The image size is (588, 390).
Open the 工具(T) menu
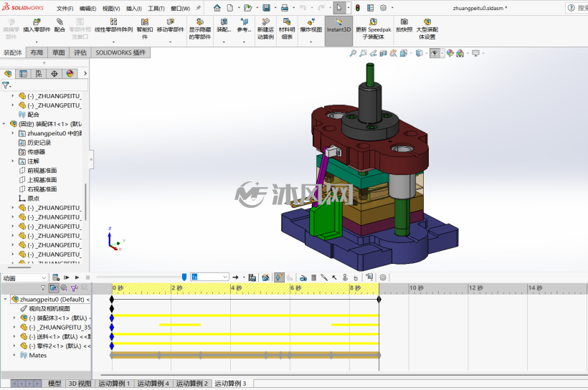pos(156,9)
